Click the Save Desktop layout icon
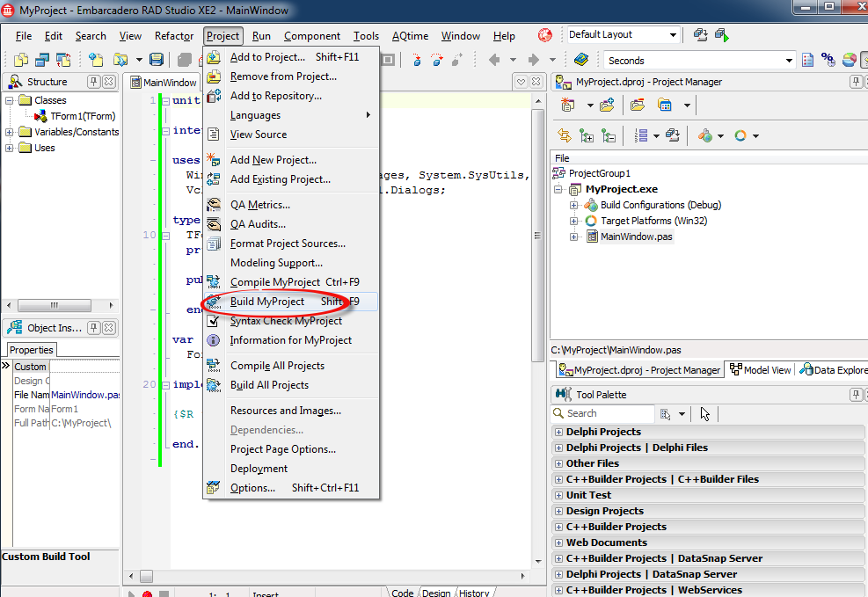Screen dimensions: 868x597 701,35
